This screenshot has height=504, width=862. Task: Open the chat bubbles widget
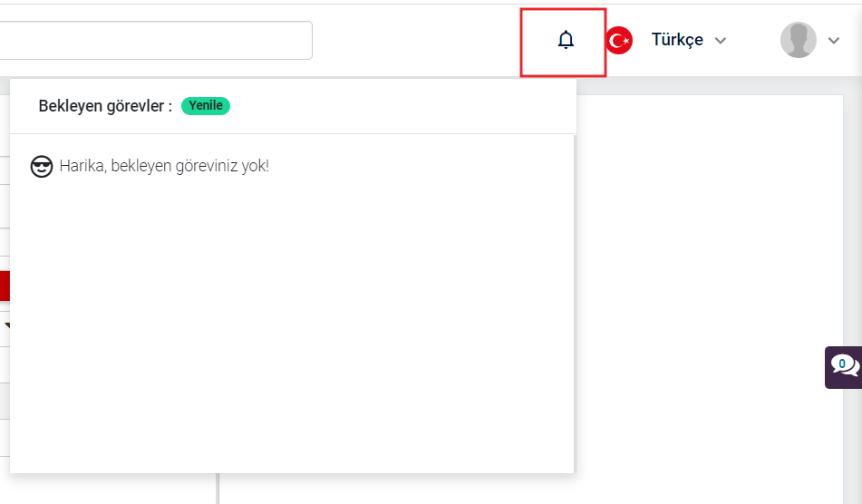[x=844, y=367]
